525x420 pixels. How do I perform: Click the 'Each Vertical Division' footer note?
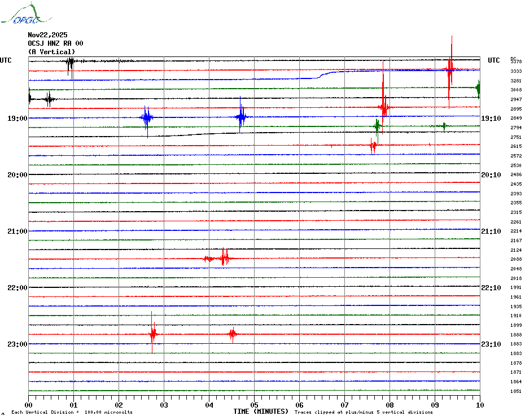72,412
